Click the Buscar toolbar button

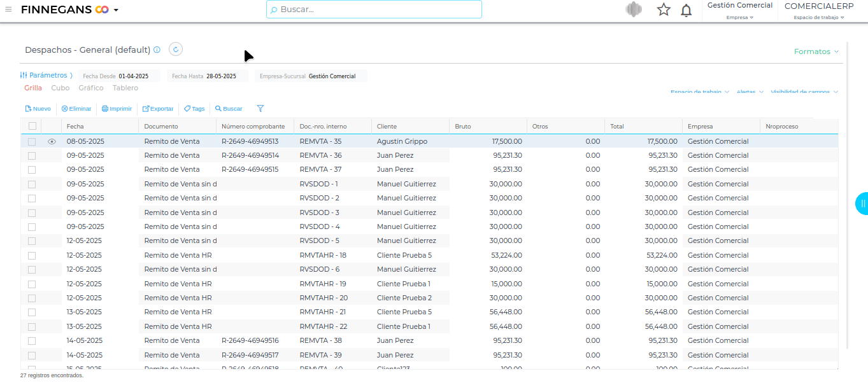(229, 109)
